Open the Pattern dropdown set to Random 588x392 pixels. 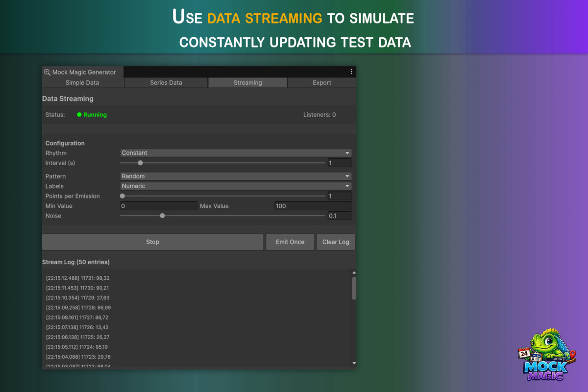pyautogui.click(x=236, y=176)
